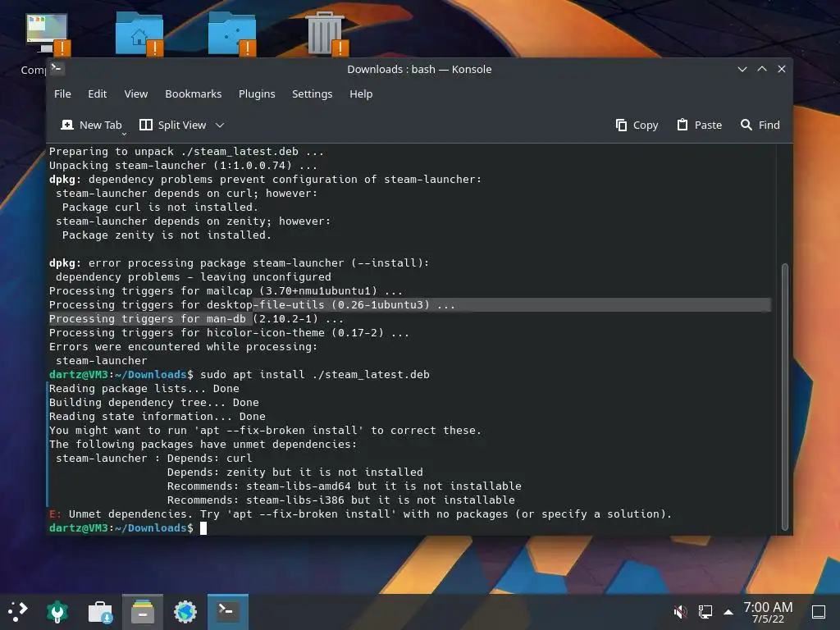Open the Home folder desktop icon
840x630 pixels.
[139, 33]
